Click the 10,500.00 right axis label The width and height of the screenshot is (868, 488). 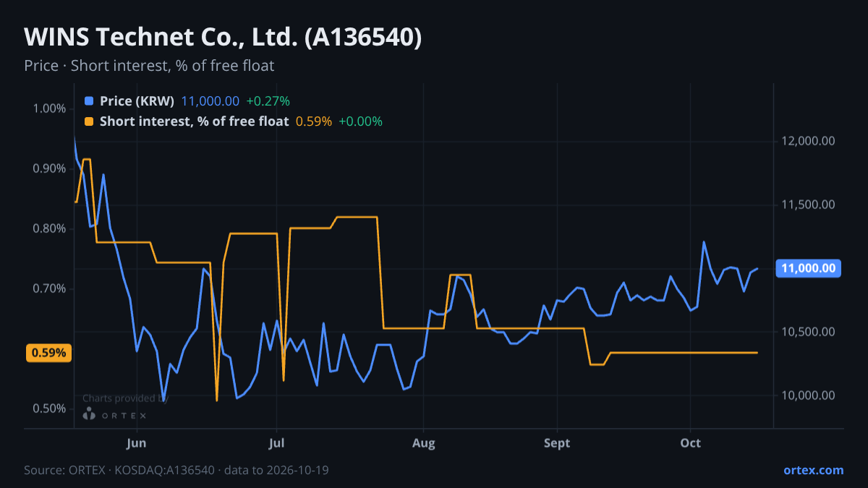click(x=807, y=332)
